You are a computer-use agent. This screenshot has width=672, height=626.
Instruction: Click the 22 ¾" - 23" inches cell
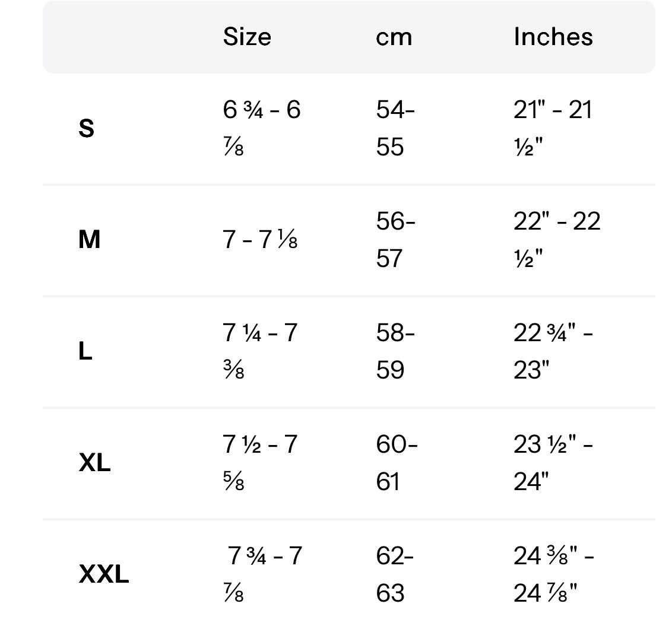tap(553, 351)
